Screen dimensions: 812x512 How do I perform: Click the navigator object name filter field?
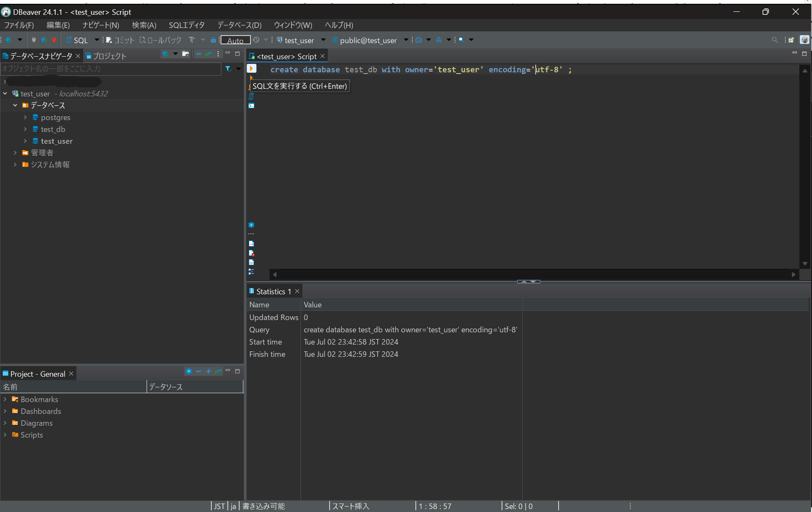pos(111,68)
